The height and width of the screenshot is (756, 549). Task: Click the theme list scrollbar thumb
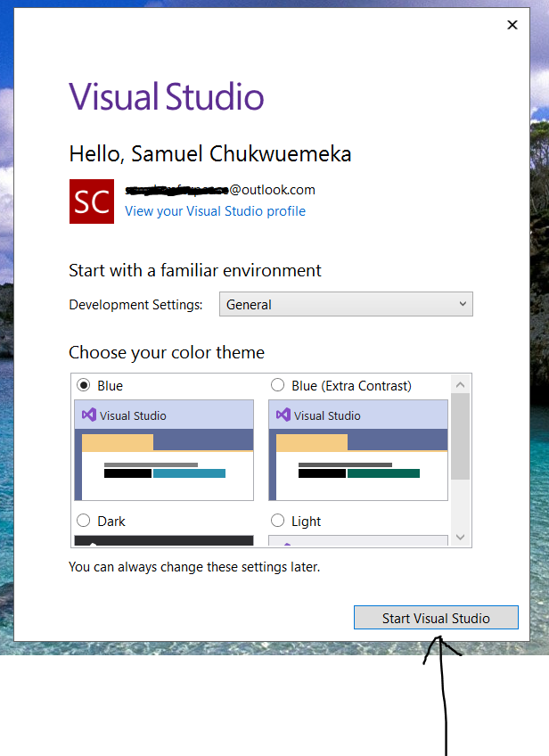tap(460, 436)
